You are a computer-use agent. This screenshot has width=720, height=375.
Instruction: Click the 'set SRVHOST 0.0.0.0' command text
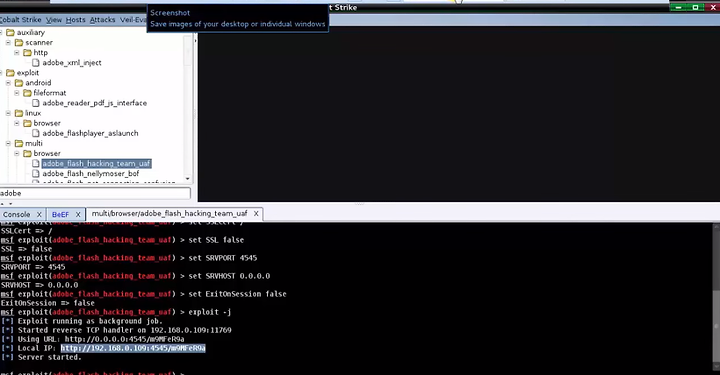pos(229,276)
